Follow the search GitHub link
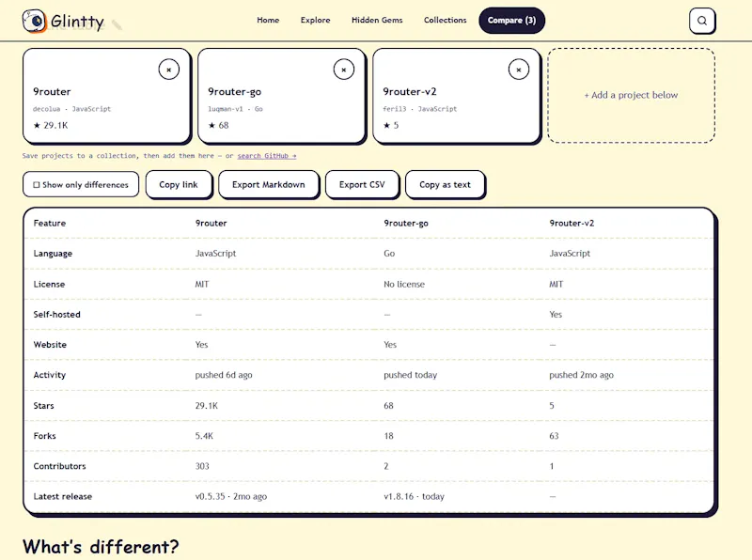The width and height of the screenshot is (752, 560). (267, 156)
